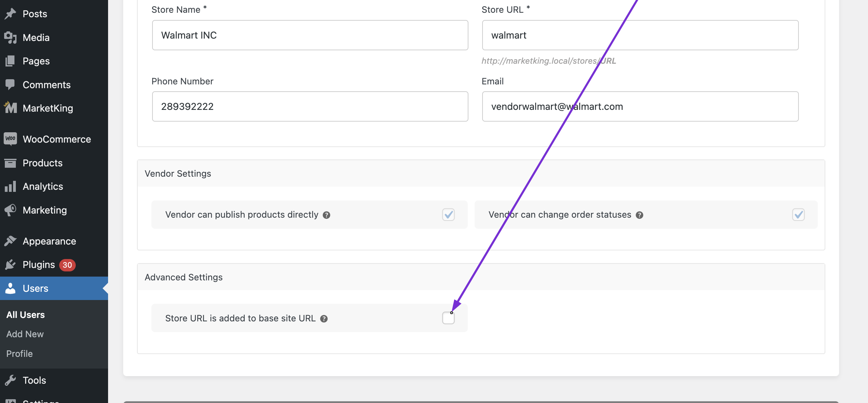
Task: Open the WooCommerce menu
Action: pyautogui.click(x=57, y=139)
